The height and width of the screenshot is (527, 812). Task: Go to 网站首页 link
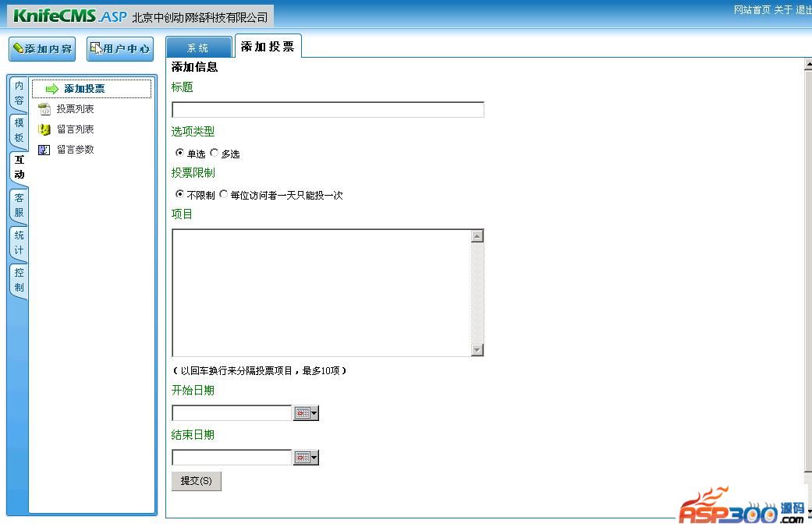point(752,10)
